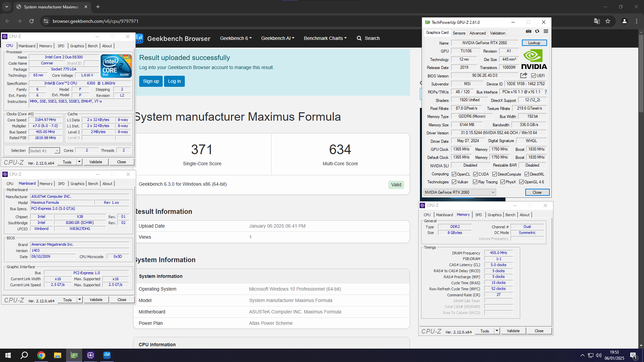
Task: Toggle the DirectML checkbox
Action: click(x=527, y=174)
